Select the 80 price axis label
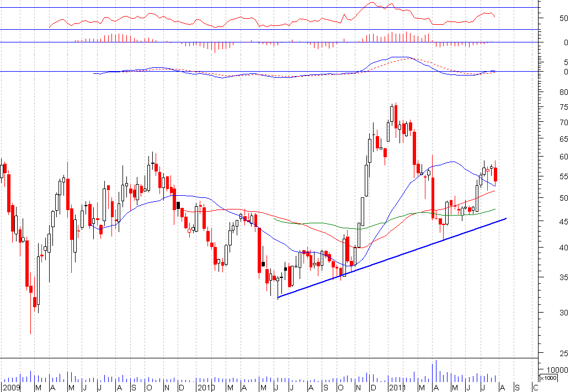570x392 pixels. pyautogui.click(x=563, y=92)
